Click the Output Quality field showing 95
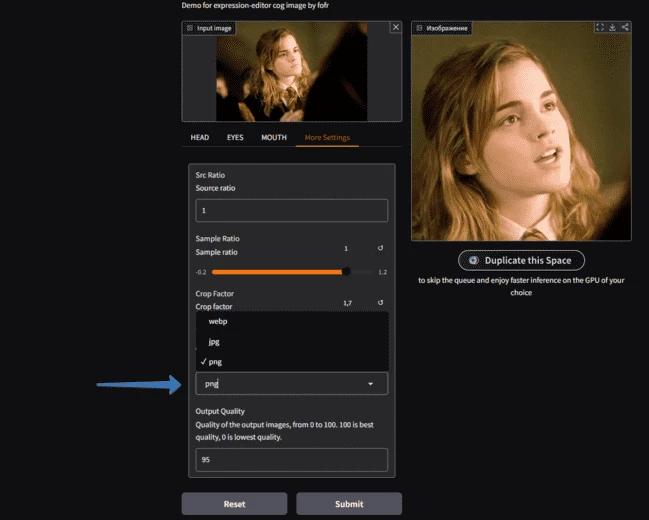 click(x=292, y=460)
